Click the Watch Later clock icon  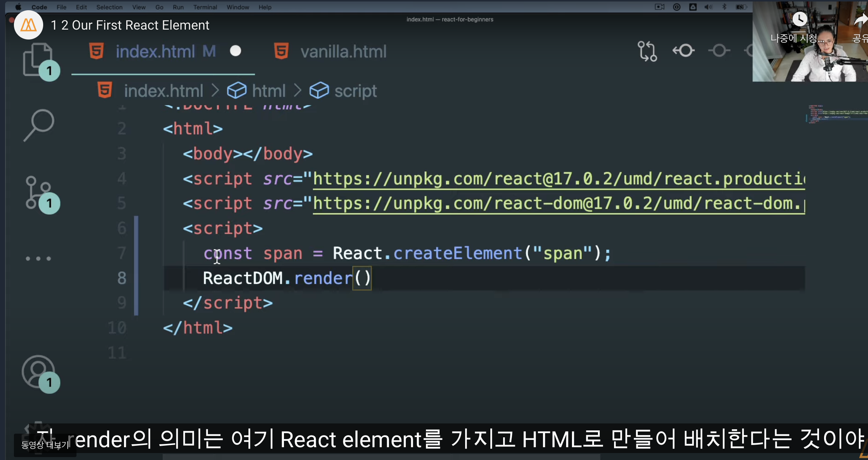point(799,19)
